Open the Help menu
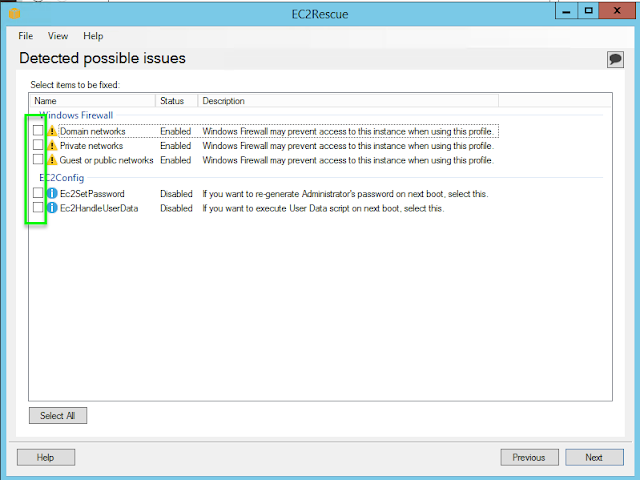Image resolution: width=640 pixels, height=480 pixels. [93, 36]
